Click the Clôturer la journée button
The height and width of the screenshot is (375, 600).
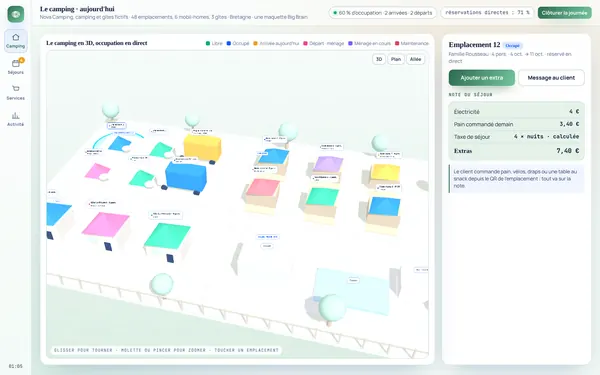(564, 13)
